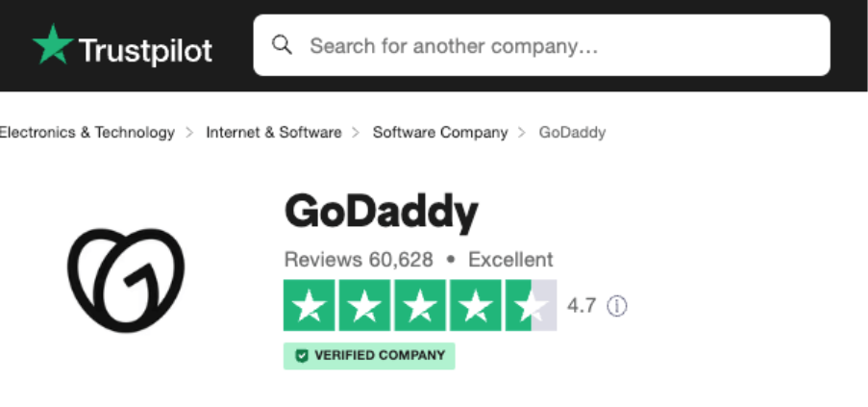Open the Software Company breadcrumb link
Viewport: 868px width, 407px height.
(x=440, y=133)
